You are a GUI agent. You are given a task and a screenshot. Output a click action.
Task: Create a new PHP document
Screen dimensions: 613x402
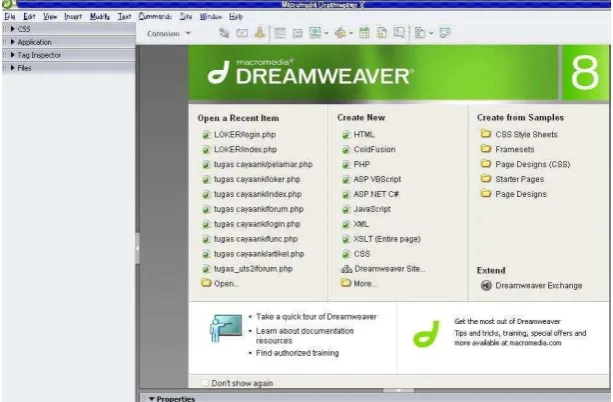click(x=362, y=164)
